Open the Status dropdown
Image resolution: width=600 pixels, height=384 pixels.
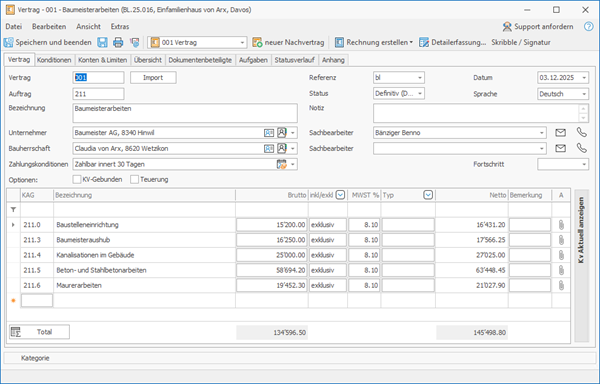point(420,93)
